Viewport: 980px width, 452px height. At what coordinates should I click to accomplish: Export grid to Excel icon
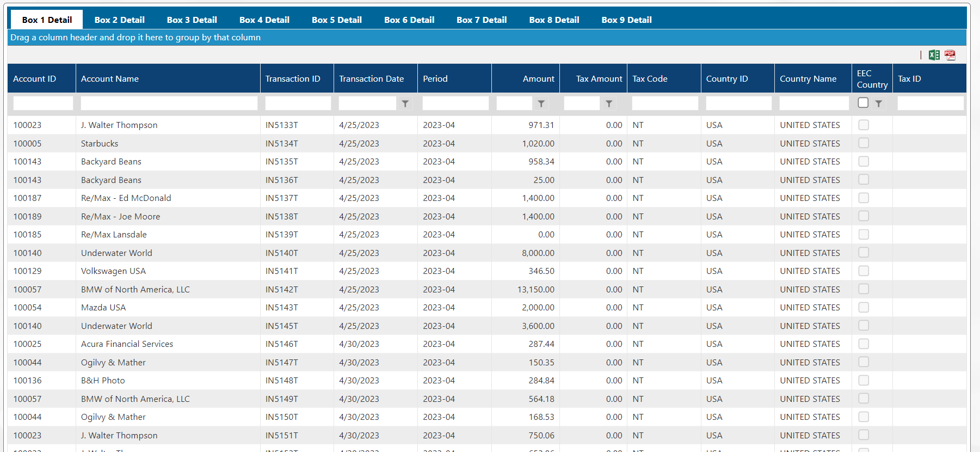[x=934, y=55]
